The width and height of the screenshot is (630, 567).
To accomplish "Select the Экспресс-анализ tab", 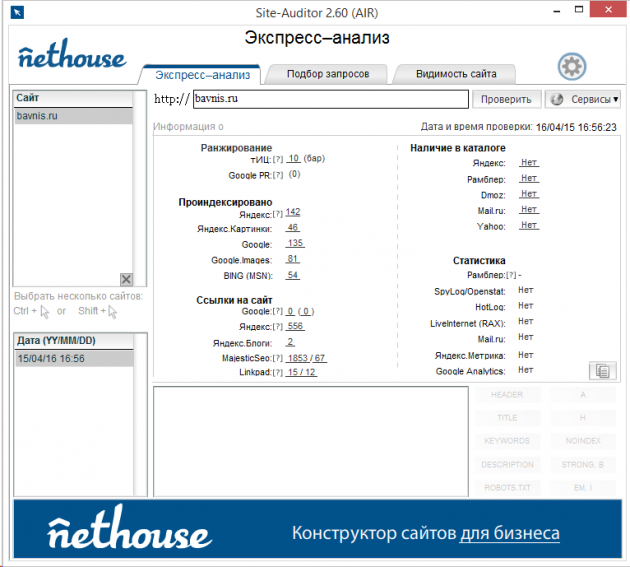I will click(200, 74).
